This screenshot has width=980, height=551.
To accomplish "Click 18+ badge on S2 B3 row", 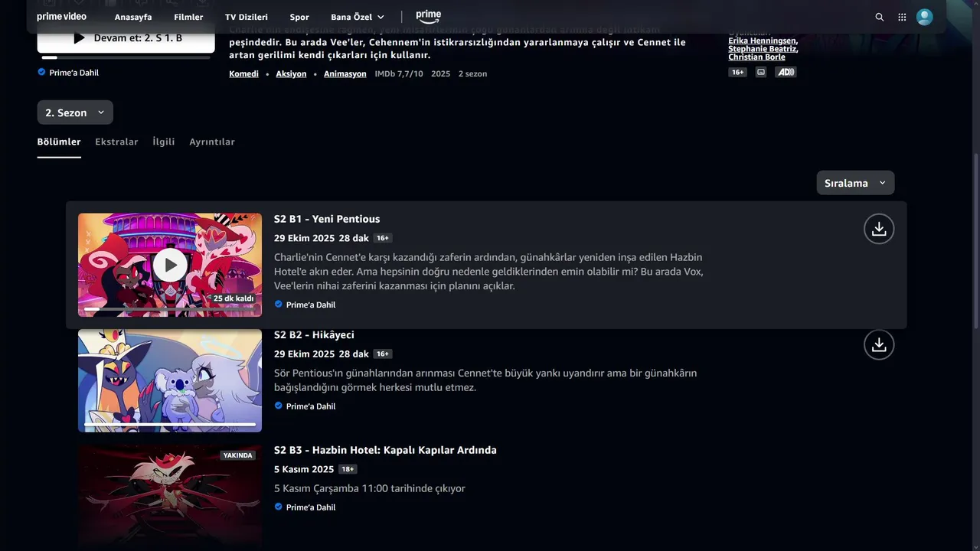I will point(348,469).
